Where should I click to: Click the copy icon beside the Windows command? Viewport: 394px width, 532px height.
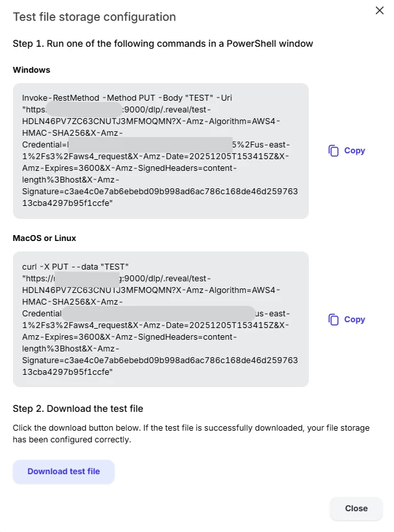click(x=333, y=151)
